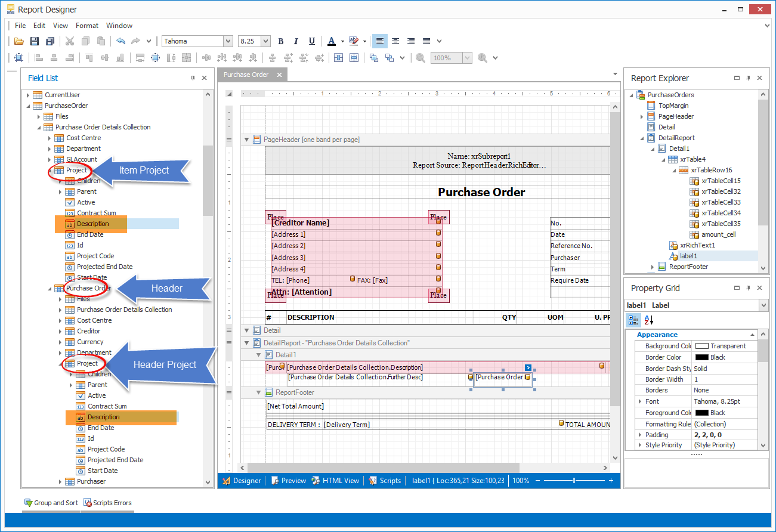Toggle Italic formatting
This screenshot has width=776, height=532.
click(x=296, y=41)
